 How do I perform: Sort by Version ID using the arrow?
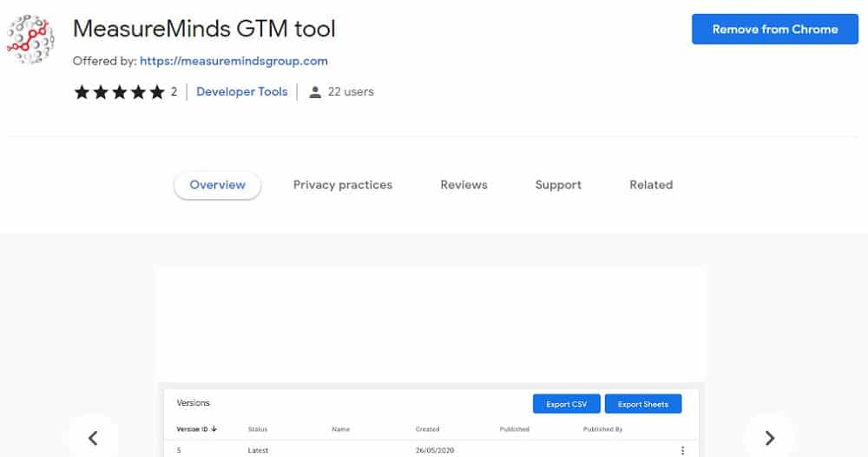[214, 429]
